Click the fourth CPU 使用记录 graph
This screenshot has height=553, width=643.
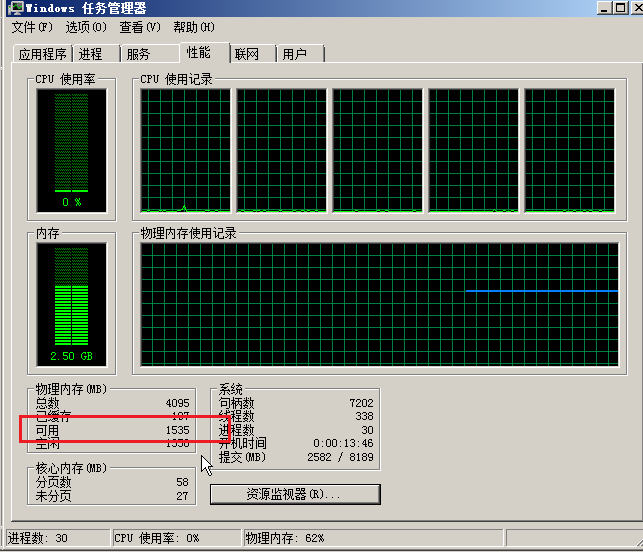point(473,151)
